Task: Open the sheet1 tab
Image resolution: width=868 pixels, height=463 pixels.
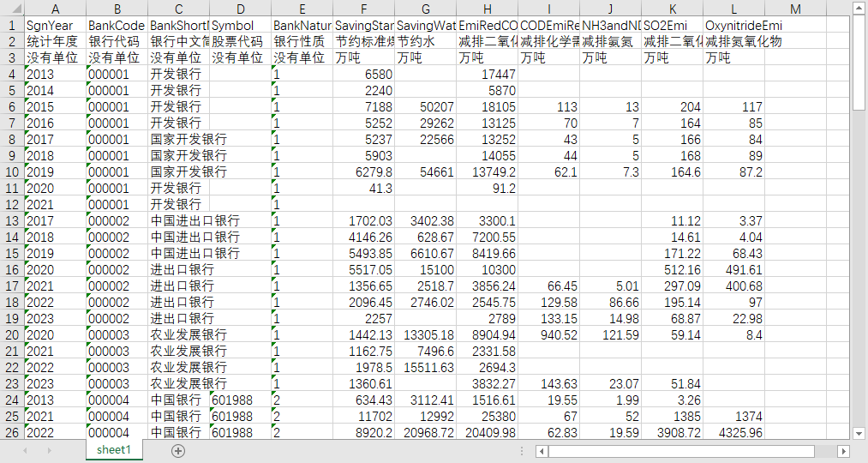Action: click(x=114, y=449)
